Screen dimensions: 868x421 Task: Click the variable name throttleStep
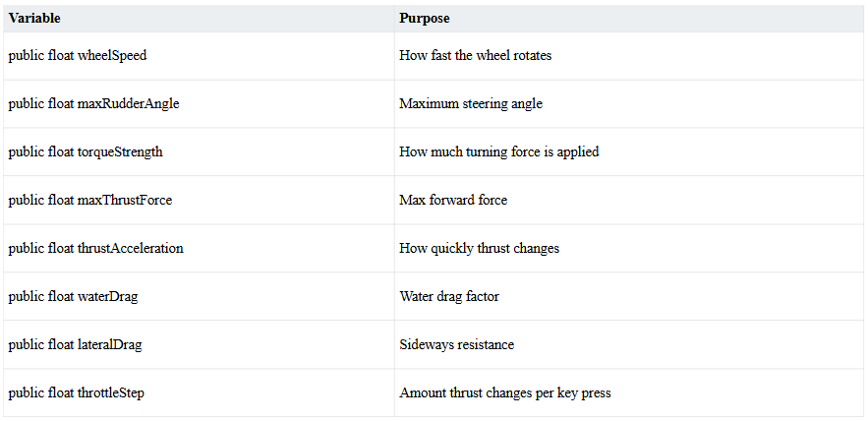click(x=112, y=393)
